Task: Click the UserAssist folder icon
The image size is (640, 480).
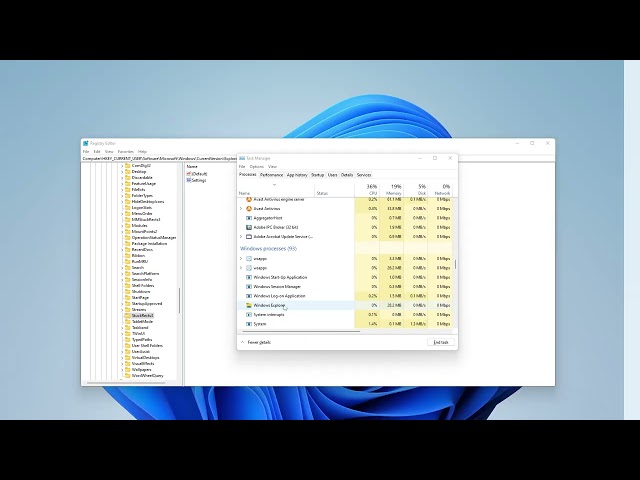Action: click(x=127, y=351)
